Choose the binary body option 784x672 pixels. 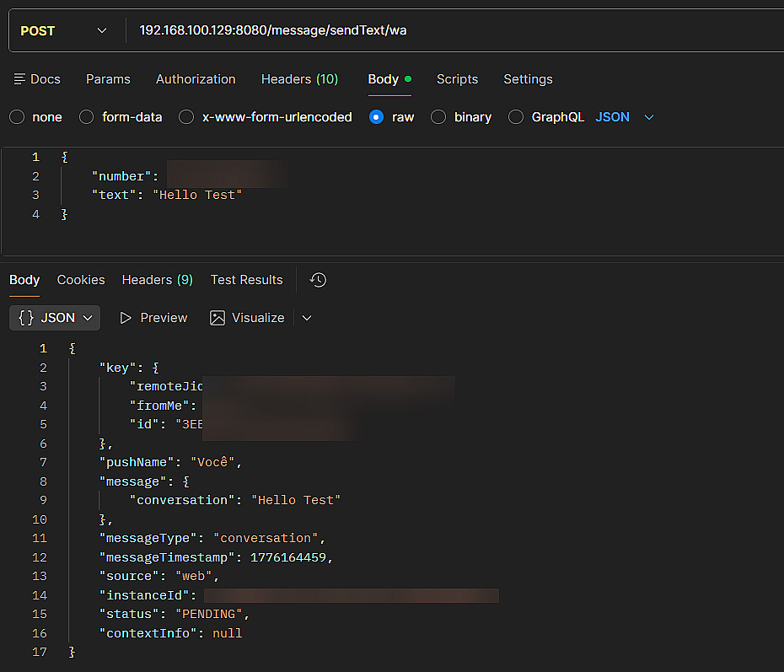click(438, 117)
